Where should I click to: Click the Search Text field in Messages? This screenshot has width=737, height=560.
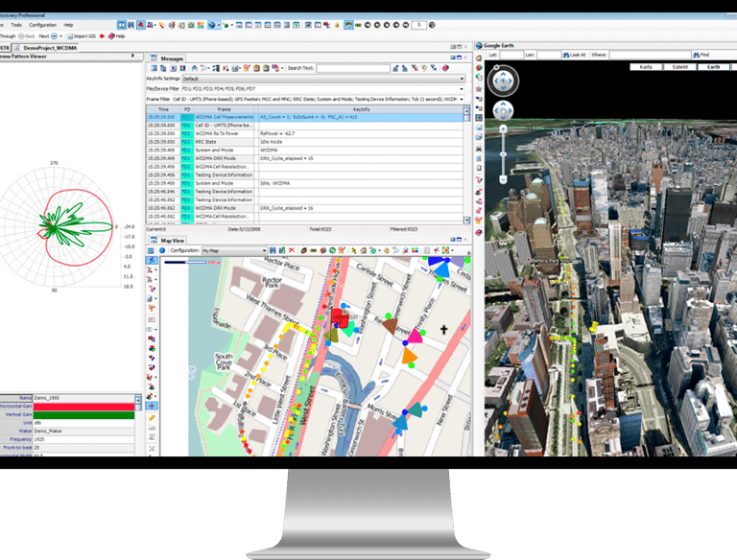point(353,68)
